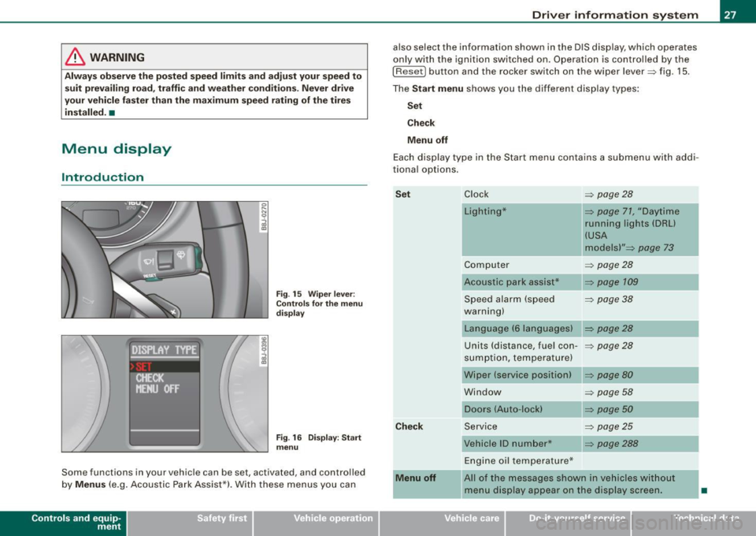Click the Units (distance, fuel consumption, temperature) cell

point(521,352)
